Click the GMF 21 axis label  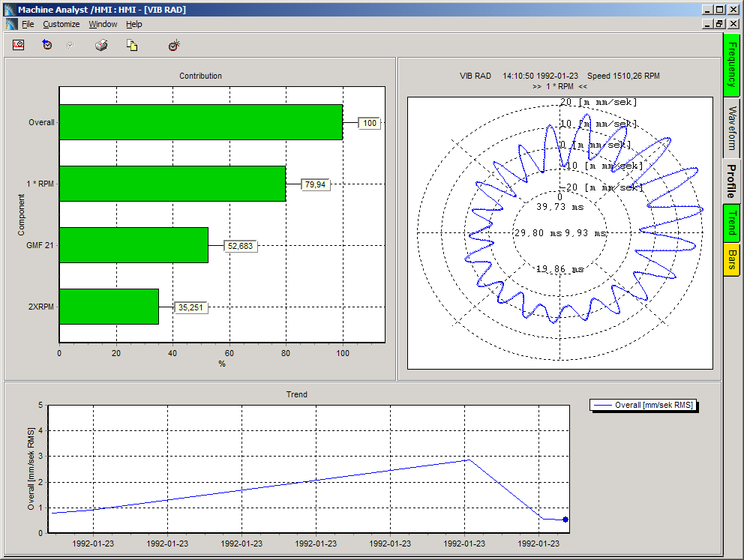click(40, 245)
